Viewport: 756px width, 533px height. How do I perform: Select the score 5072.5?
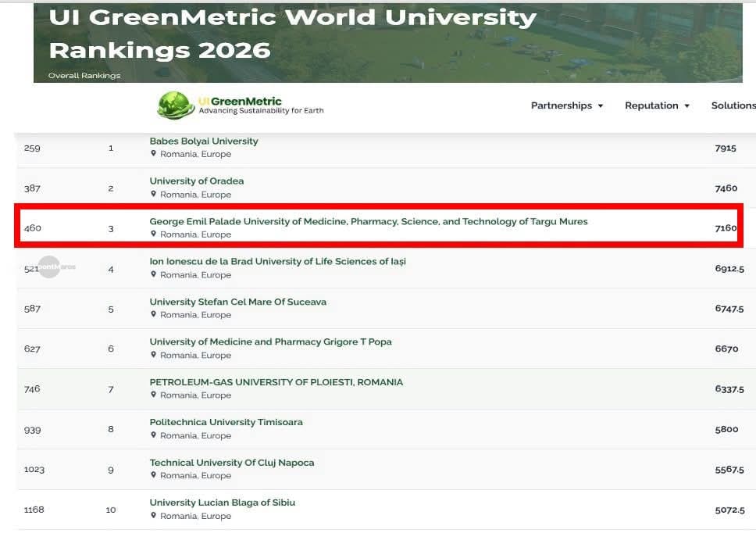pyautogui.click(x=729, y=510)
